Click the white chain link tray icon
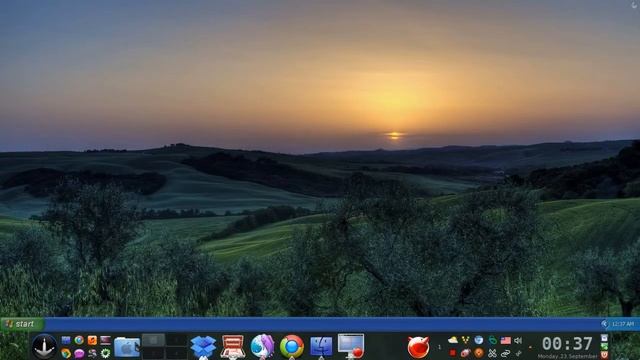640x360 pixels. tap(505, 353)
